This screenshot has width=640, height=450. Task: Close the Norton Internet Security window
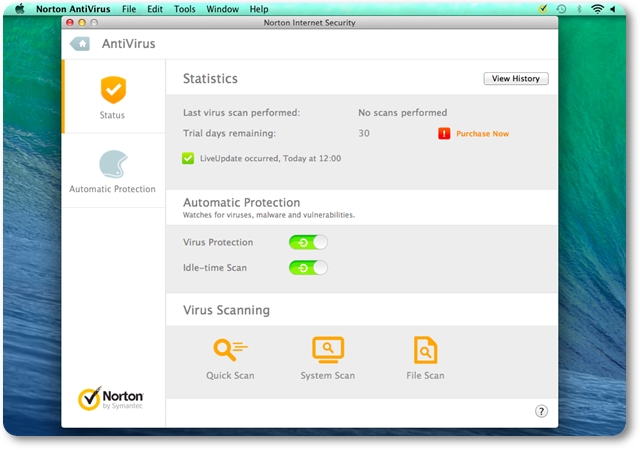pyautogui.click(x=70, y=22)
